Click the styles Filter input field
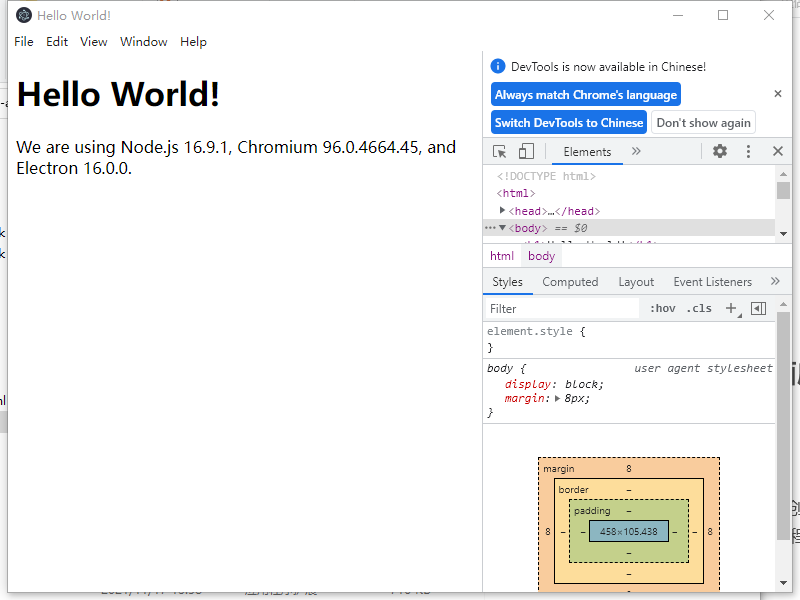 [561, 308]
